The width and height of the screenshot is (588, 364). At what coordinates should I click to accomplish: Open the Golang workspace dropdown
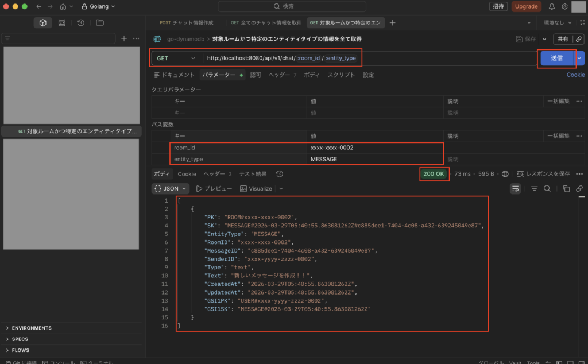pos(98,6)
